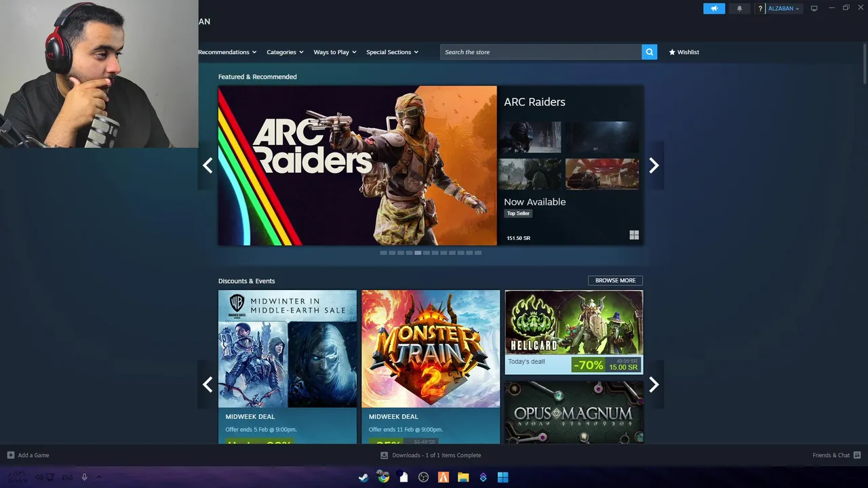Viewport: 868px width, 488px height.
Task: Open the ALZABAN account dropdown
Action: click(784, 9)
